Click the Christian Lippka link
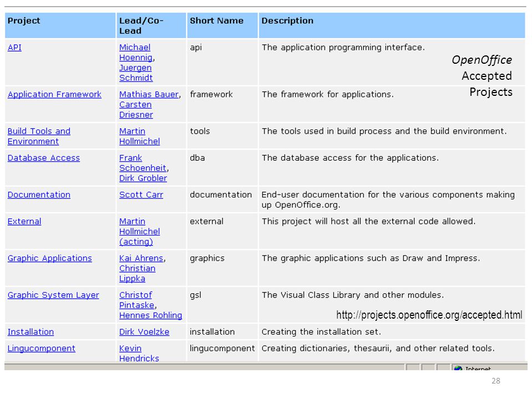The image size is (532, 399). pos(137,273)
